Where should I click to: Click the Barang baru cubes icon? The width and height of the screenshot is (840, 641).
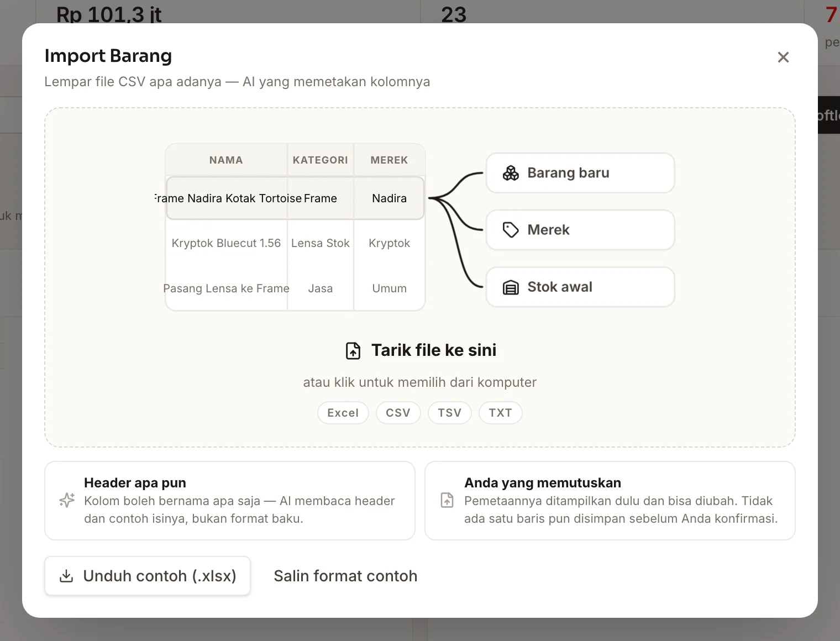click(x=511, y=173)
